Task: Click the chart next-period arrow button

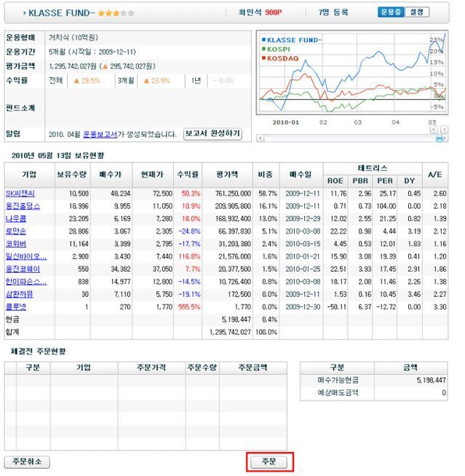Action: coord(444,130)
